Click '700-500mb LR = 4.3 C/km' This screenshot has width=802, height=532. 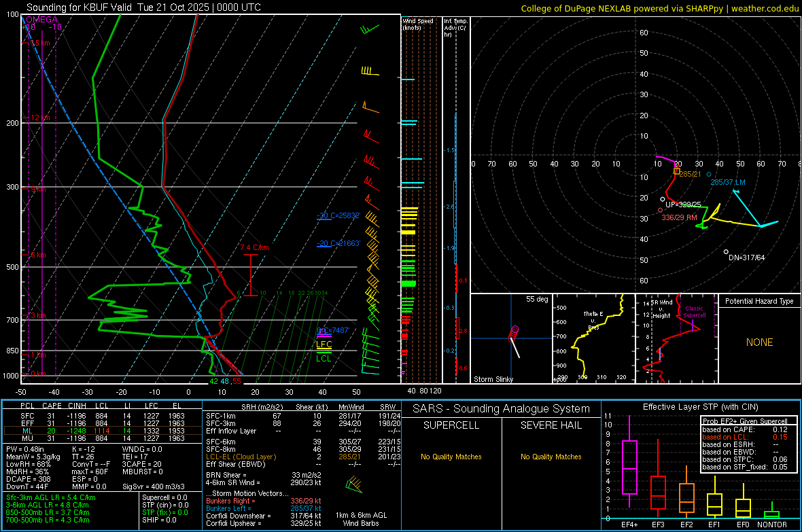[x=48, y=520]
